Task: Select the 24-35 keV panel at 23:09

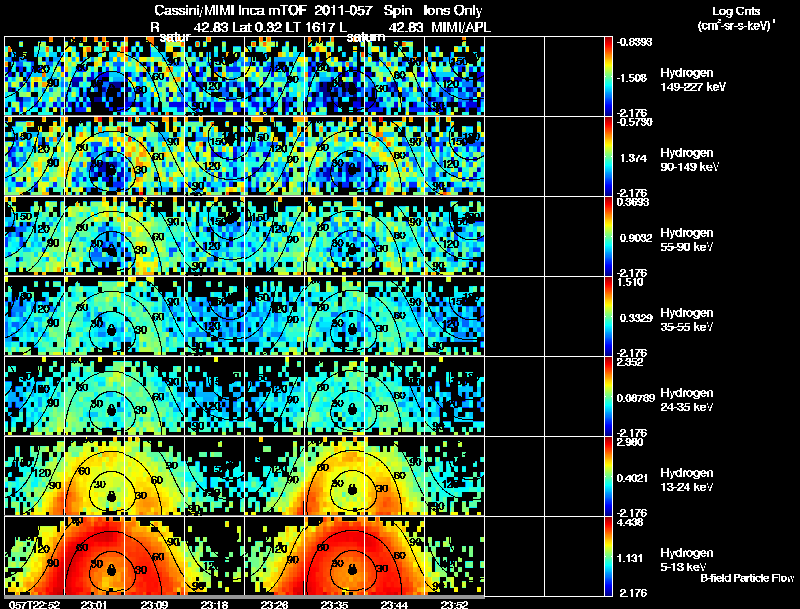Action: tap(155, 397)
